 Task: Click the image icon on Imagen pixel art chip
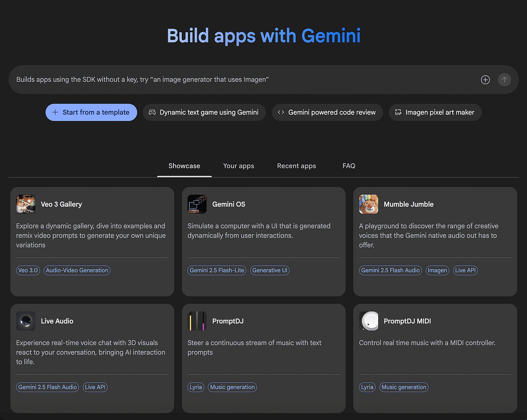pyautogui.click(x=398, y=112)
